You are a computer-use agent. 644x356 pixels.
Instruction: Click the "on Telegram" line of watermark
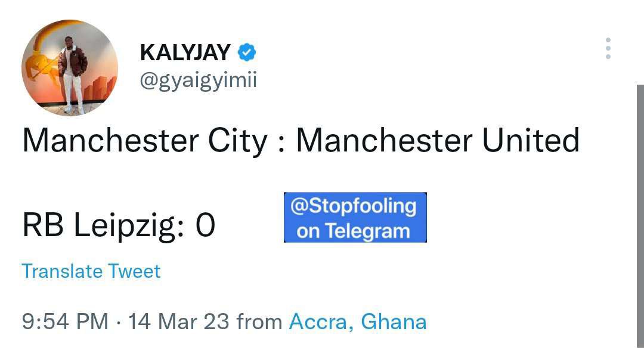pyautogui.click(x=353, y=231)
